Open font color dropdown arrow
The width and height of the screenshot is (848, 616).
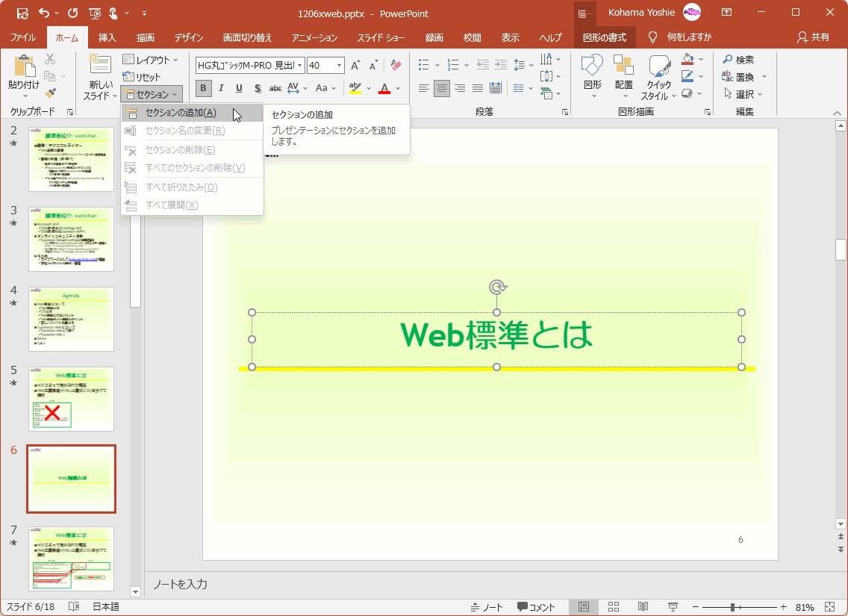coord(398,88)
